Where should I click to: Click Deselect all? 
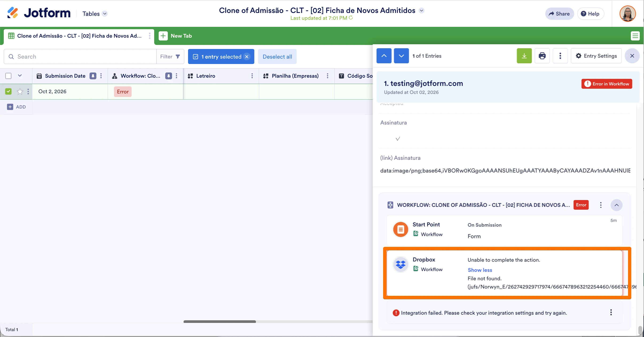(x=277, y=56)
